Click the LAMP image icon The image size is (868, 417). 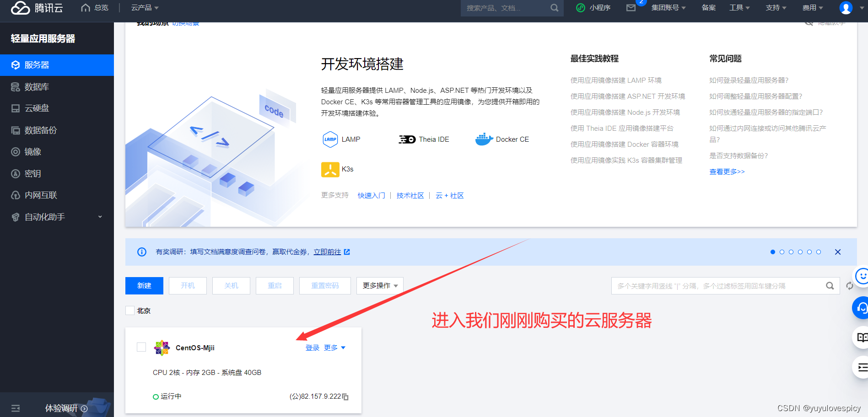coord(330,139)
